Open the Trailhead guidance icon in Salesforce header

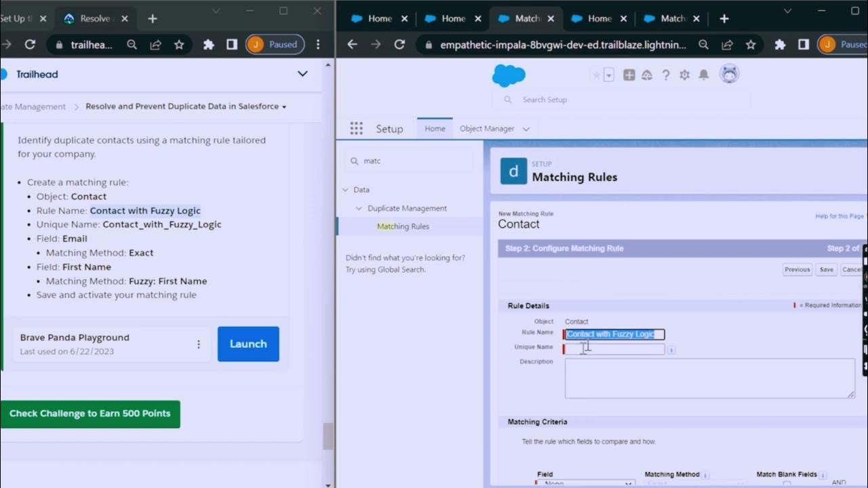click(x=647, y=75)
